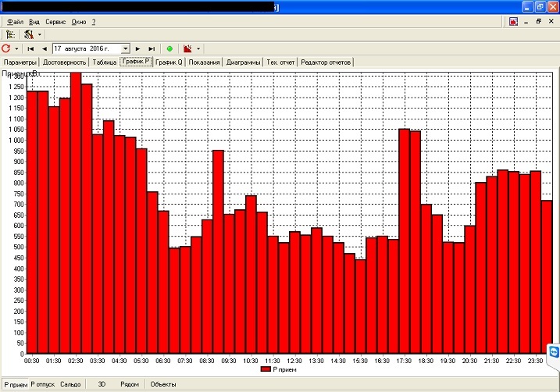The height and width of the screenshot is (392, 560).
Task: Select the График P tab
Action: [x=136, y=62]
